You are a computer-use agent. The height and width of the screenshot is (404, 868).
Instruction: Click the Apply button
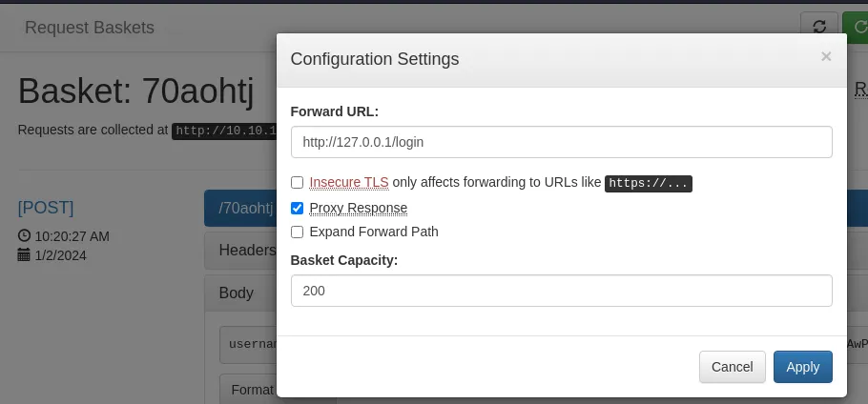coord(803,367)
